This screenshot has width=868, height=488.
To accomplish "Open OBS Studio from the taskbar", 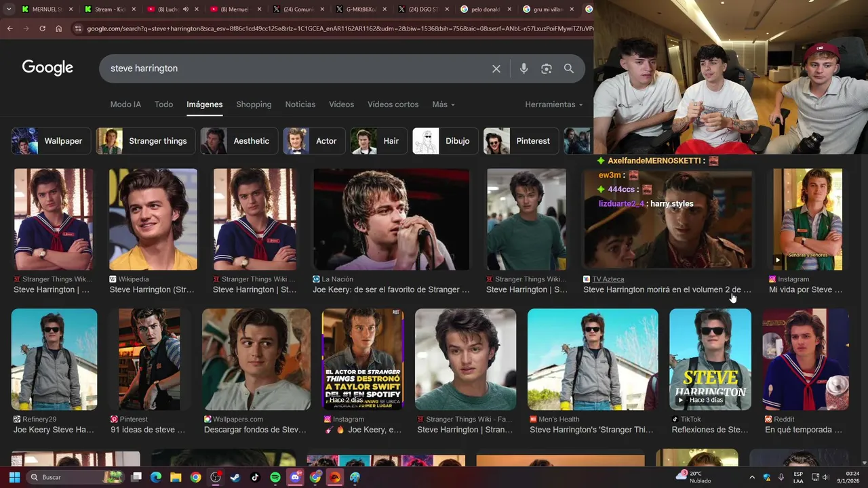I will 216,477.
